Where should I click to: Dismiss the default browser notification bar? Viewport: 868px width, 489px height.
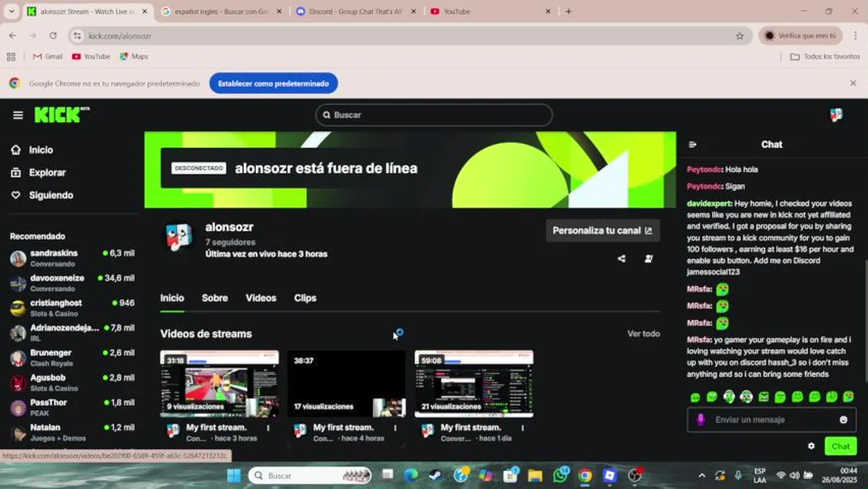point(853,84)
